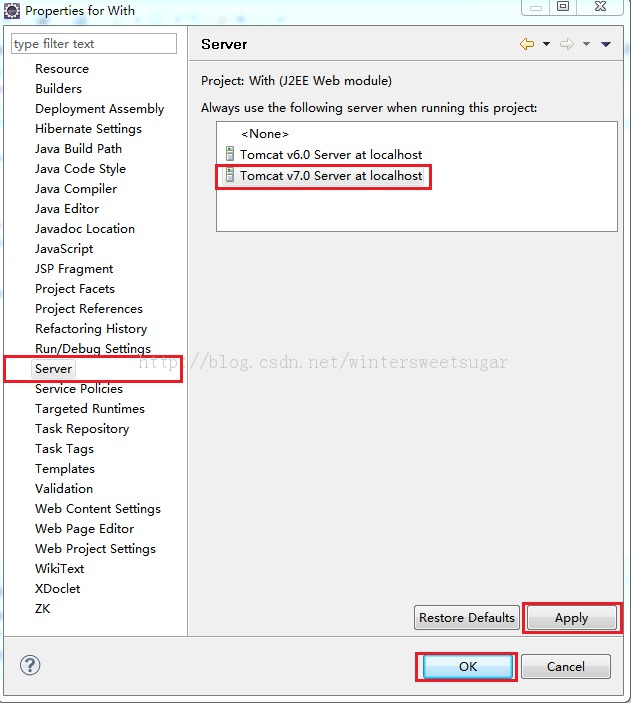This screenshot has height=703, width=631.
Task: Click Restore Defaults button
Action: tap(467, 618)
